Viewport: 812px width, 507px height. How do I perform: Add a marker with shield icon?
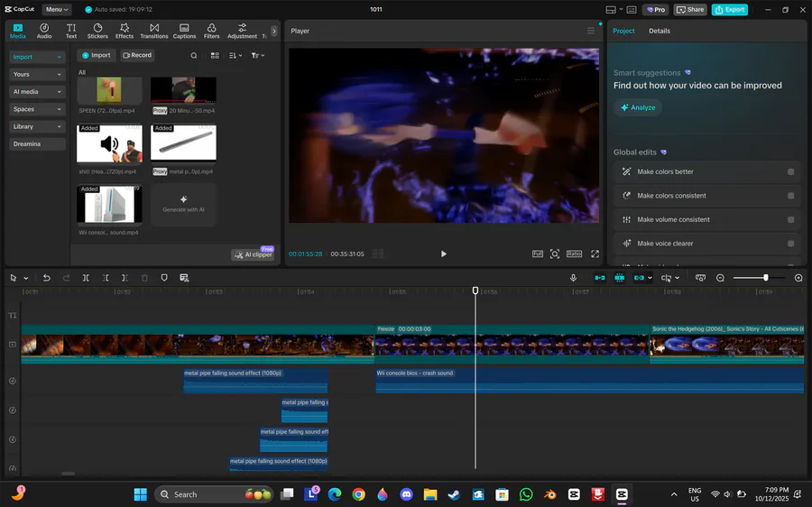(164, 278)
